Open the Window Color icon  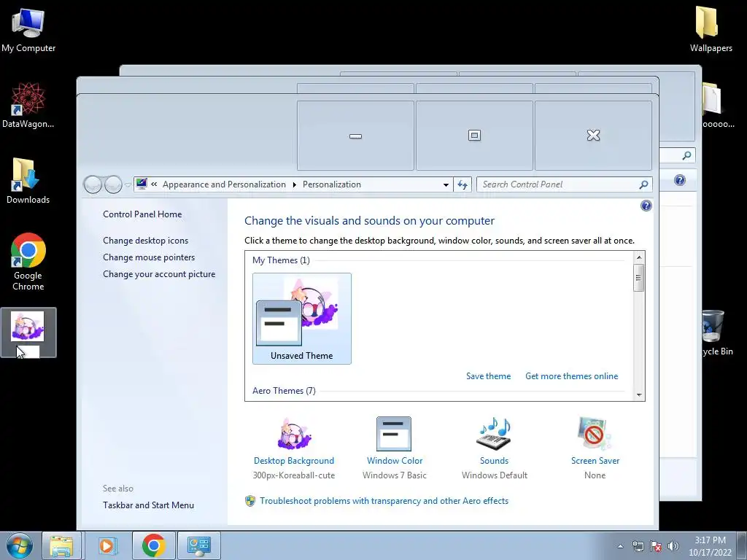point(393,434)
